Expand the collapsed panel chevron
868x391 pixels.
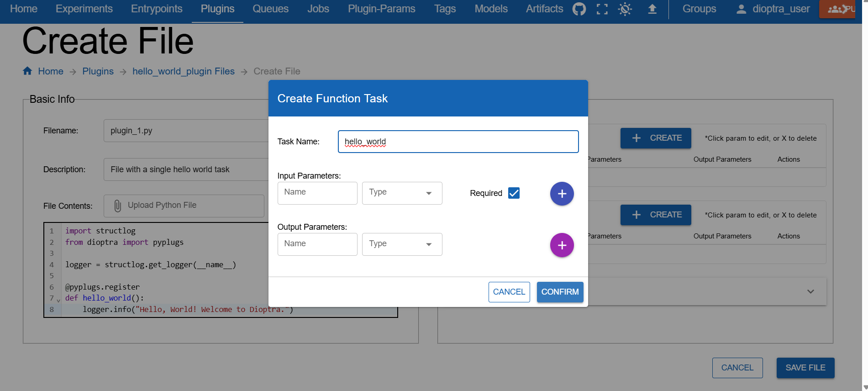810,291
